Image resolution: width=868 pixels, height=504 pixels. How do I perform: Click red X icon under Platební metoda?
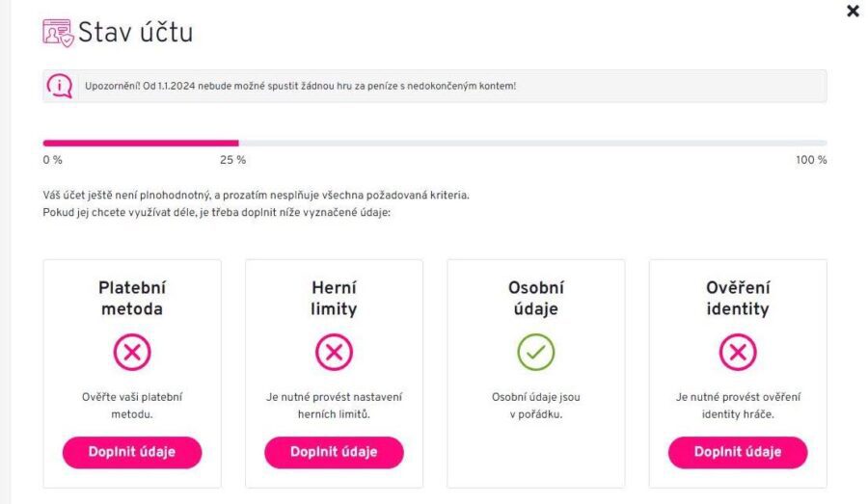click(x=132, y=353)
